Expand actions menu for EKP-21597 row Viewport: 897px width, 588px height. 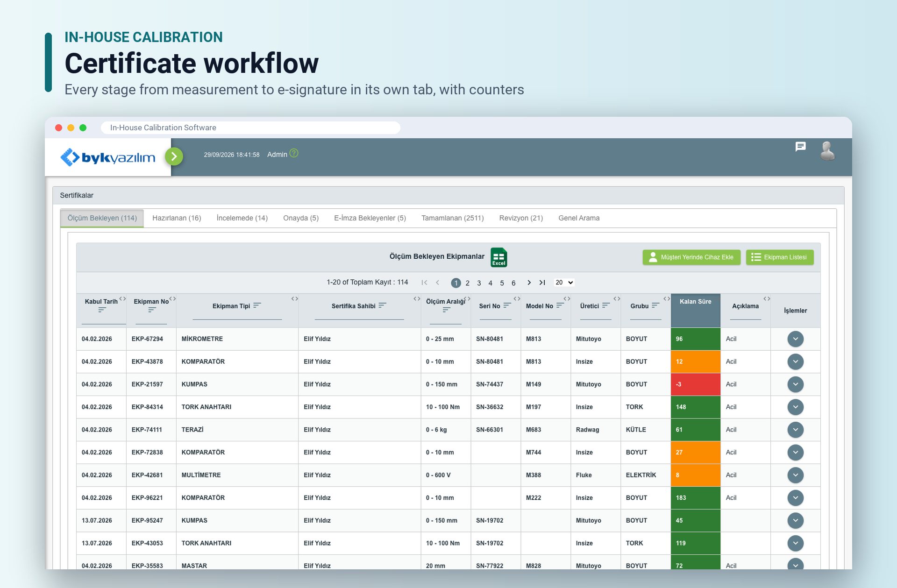(x=795, y=384)
